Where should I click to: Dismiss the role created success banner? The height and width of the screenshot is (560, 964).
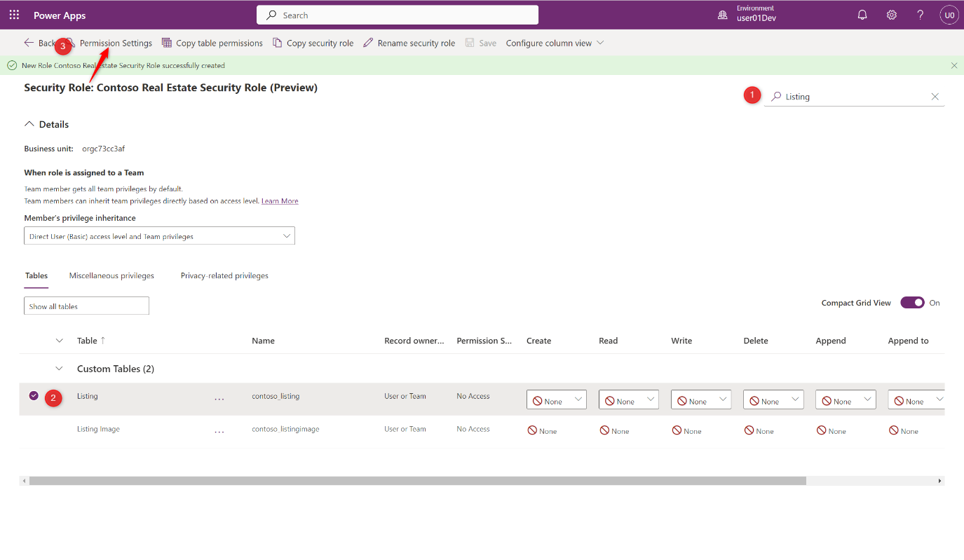point(953,64)
